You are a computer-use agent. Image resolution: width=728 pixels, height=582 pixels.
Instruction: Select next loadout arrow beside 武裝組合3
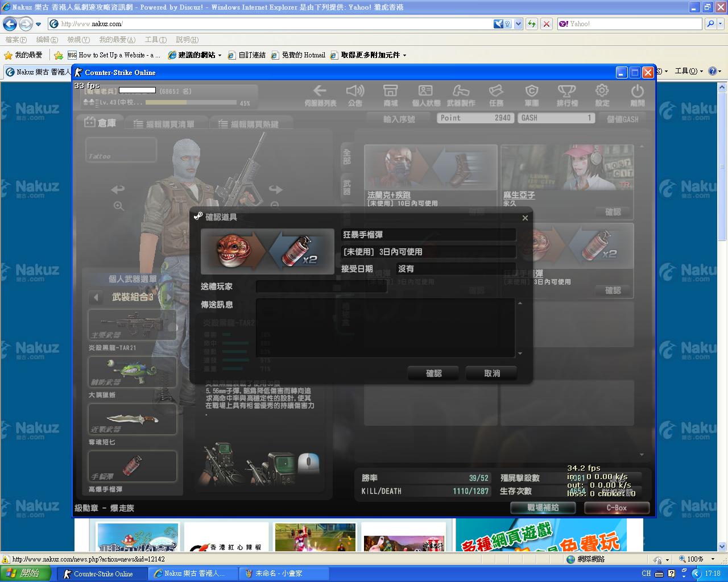pyautogui.click(x=168, y=297)
